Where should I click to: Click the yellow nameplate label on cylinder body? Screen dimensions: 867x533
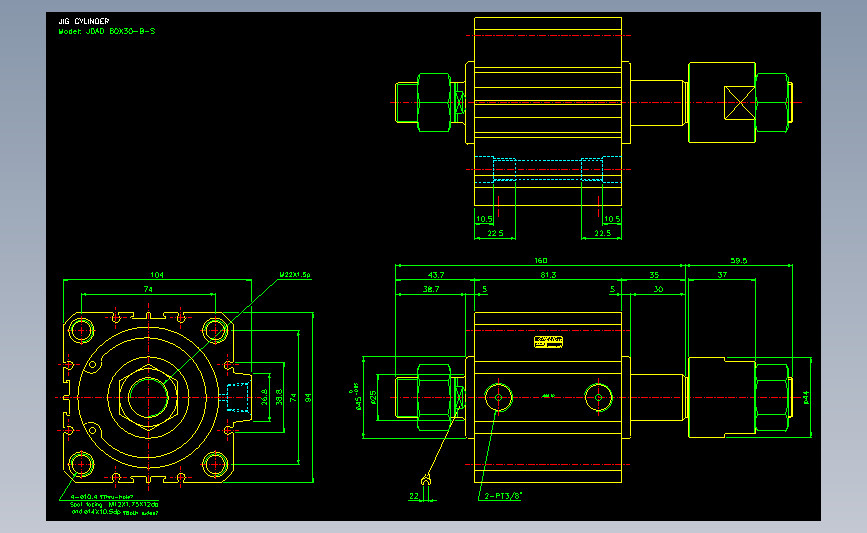(548, 342)
